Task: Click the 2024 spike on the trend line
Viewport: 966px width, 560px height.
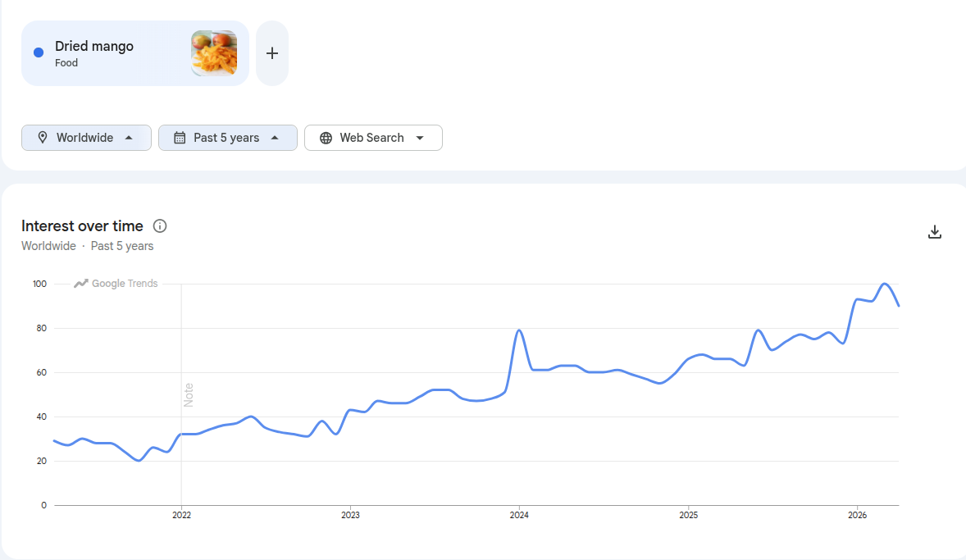Action: click(519, 330)
